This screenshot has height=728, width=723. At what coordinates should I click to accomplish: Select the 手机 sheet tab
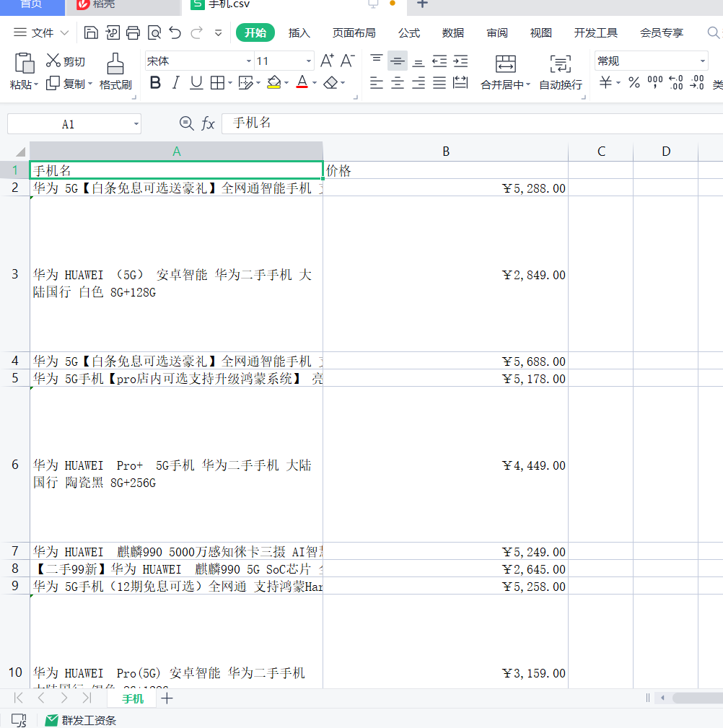pyautogui.click(x=132, y=698)
